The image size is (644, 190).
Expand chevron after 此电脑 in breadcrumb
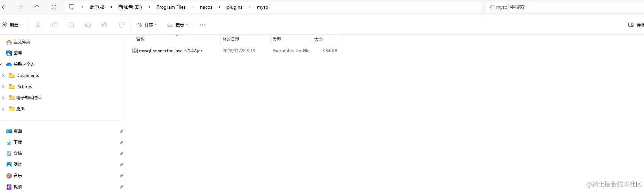pyautogui.click(x=111, y=7)
